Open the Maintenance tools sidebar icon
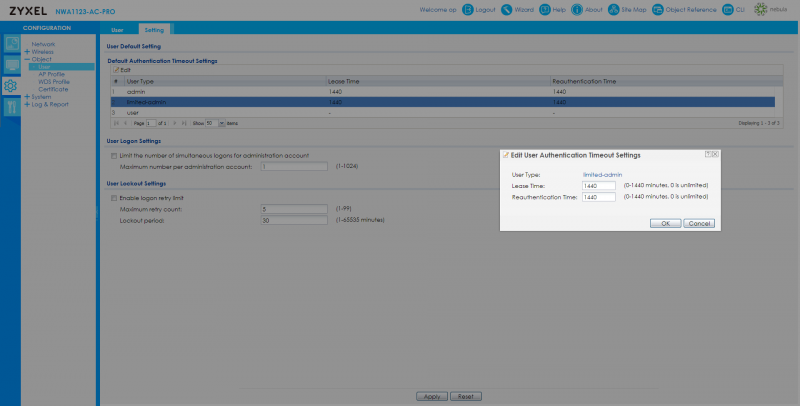 12,107
